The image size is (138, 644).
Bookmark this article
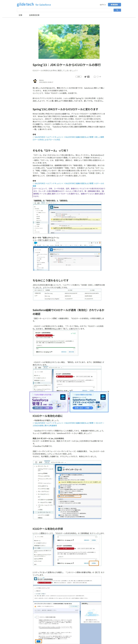coord(95,77)
